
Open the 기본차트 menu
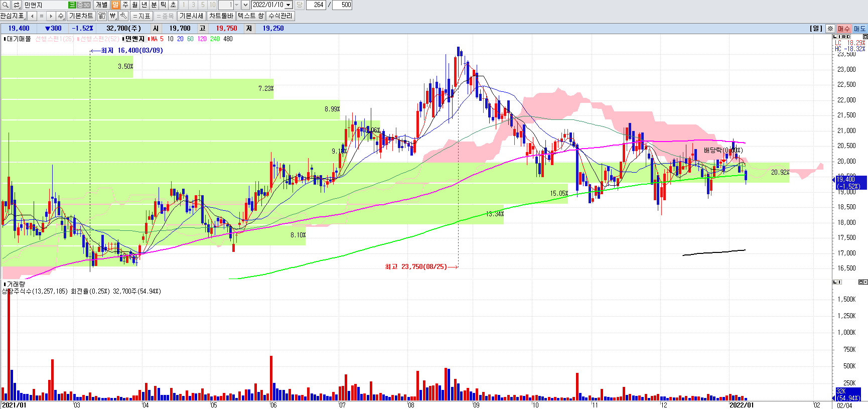(x=81, y=16)
